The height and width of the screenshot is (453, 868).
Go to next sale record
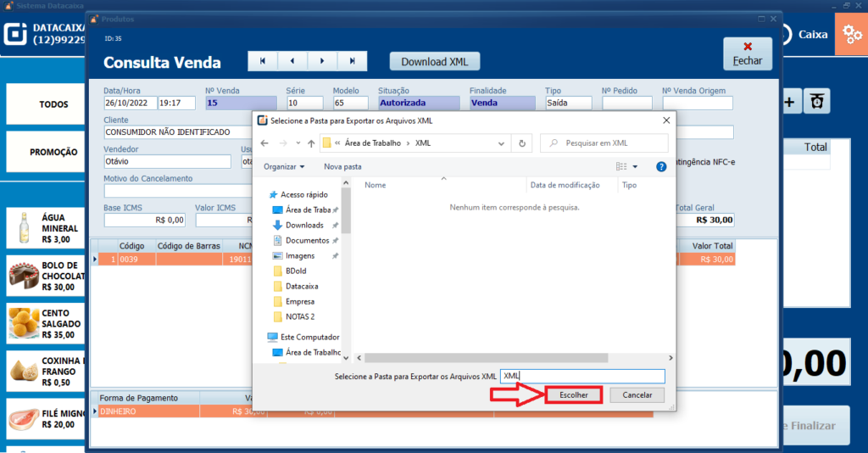(322, 61)
